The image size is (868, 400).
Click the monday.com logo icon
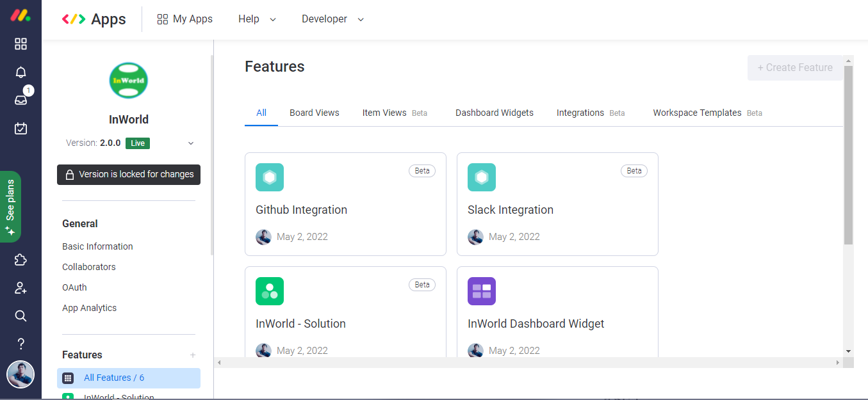(20, 15)
